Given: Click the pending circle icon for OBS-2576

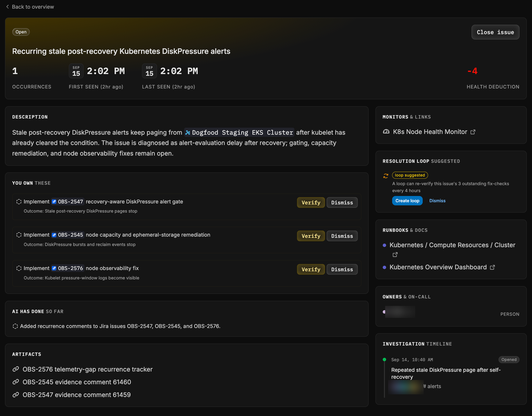Looking at the screenshot, I should (19, 268).
